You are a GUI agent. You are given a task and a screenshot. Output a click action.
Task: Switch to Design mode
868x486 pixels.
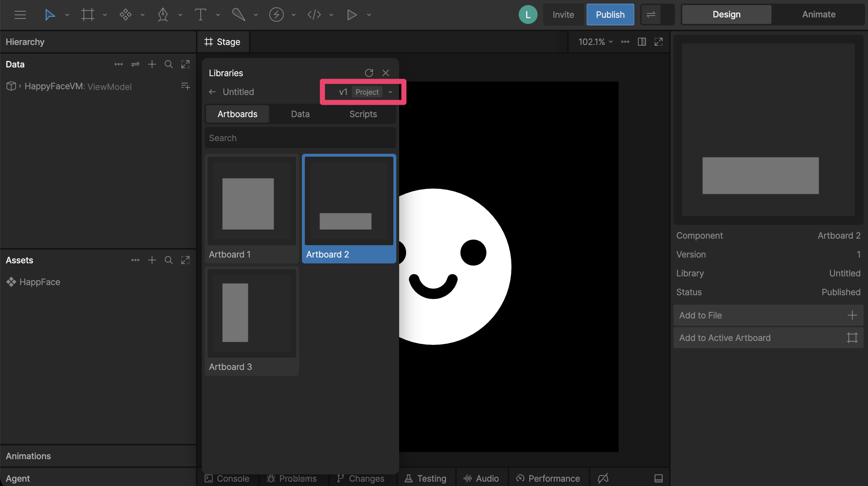726,15
